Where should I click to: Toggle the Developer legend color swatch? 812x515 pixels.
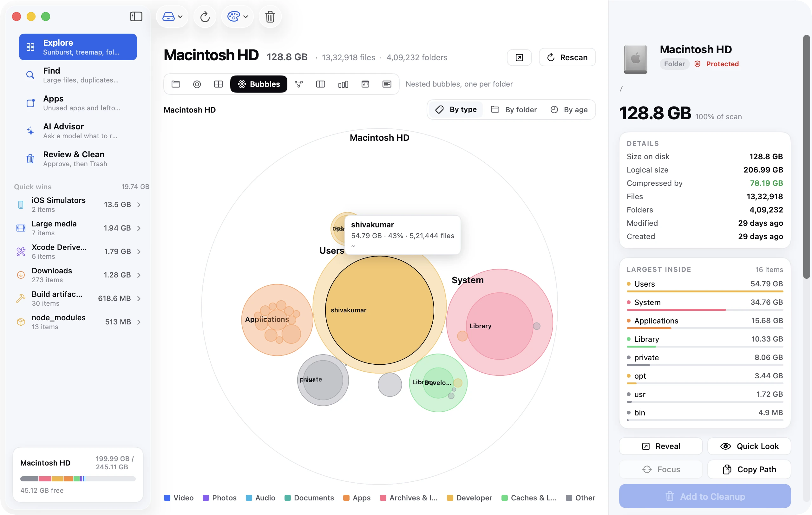click(x=450, y=498)
